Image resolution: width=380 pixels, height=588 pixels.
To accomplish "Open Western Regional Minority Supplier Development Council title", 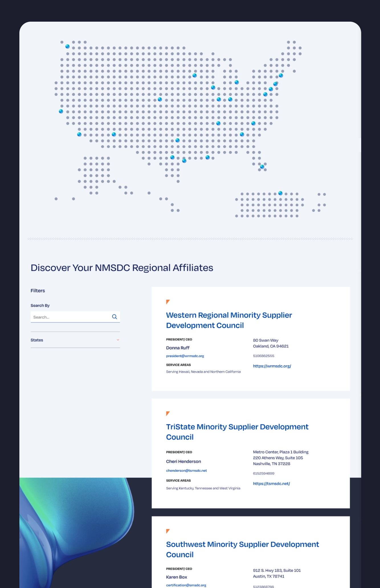I will (x=229, y=320).
